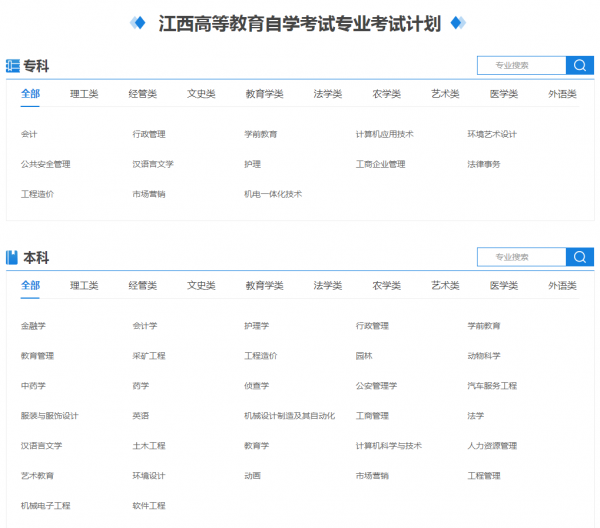Click the search magnifier button in 本科 section

(x=580, y=257)
